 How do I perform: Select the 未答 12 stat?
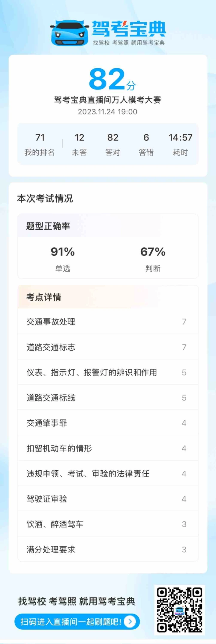(x=79, y=145)
